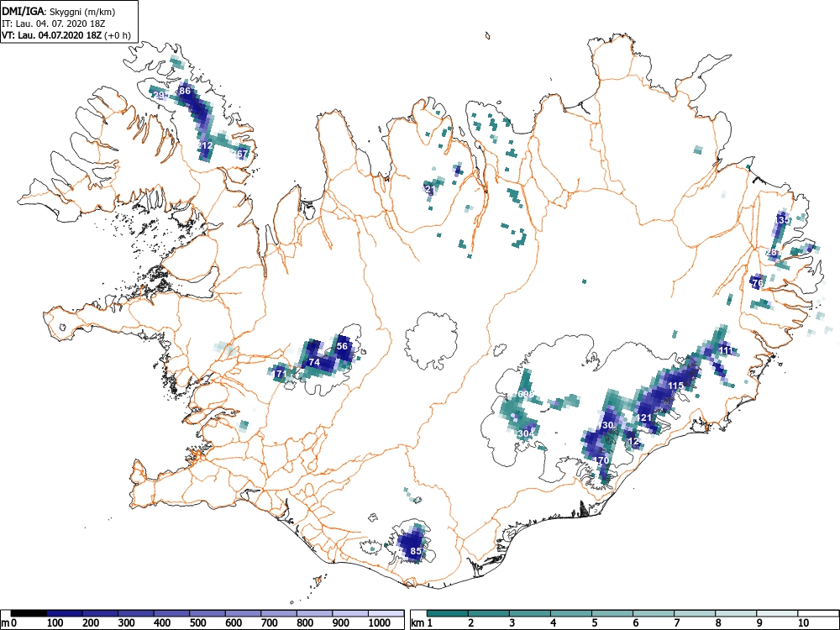Viewport: 840px width, 630px height.
Task: Click the 900–1000 m pale lavender legend swatch
Action: point(349,613)
